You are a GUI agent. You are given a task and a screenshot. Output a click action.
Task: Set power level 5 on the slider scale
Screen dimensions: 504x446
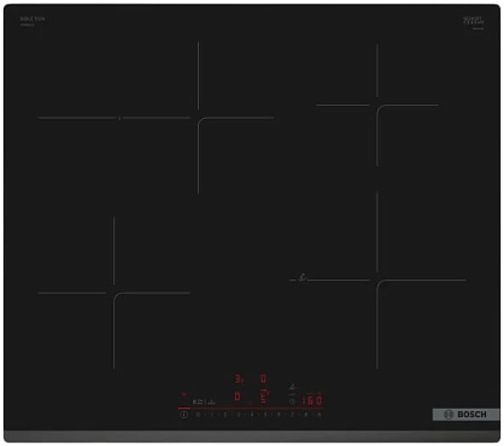pos(265,415)
